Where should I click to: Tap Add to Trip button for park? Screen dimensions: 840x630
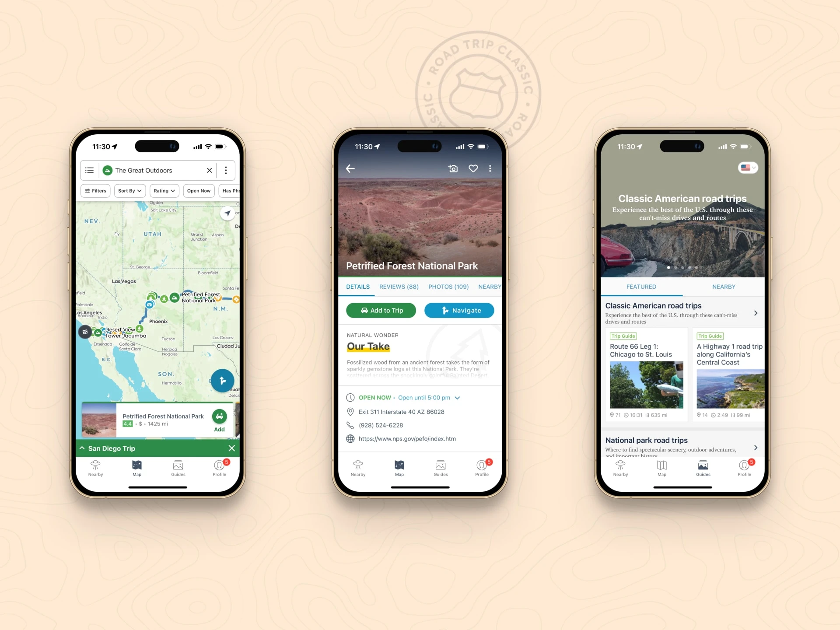381,310
